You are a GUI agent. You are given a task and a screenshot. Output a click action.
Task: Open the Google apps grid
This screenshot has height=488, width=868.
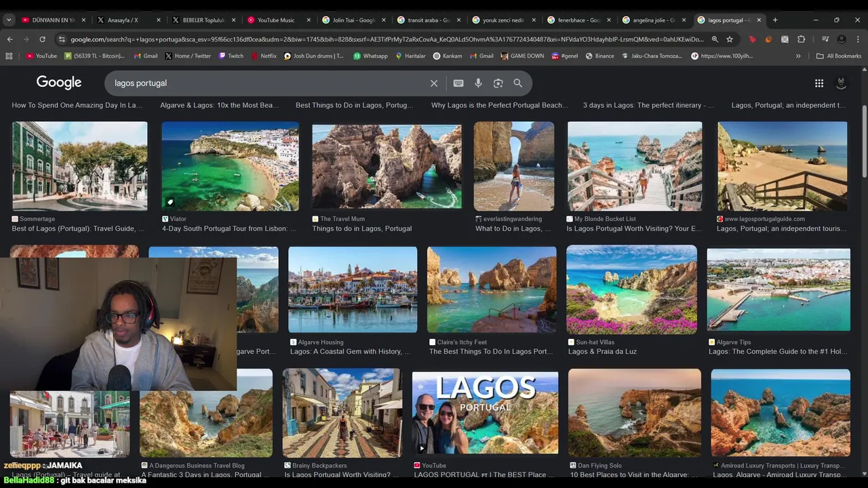(819, 83)
